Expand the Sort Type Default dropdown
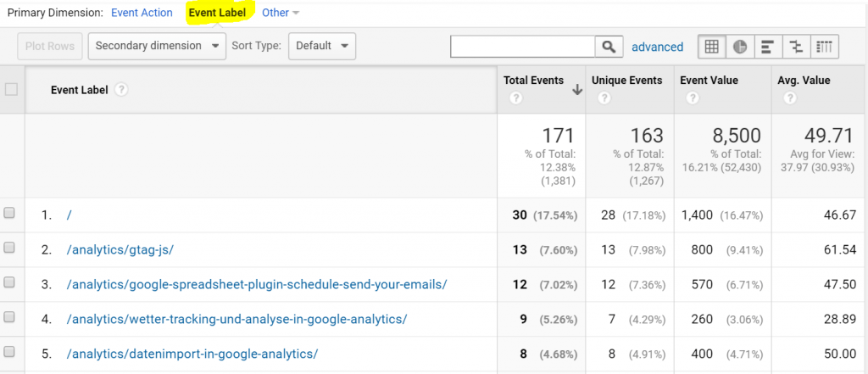The image size is (868, 374). [322, 46]
